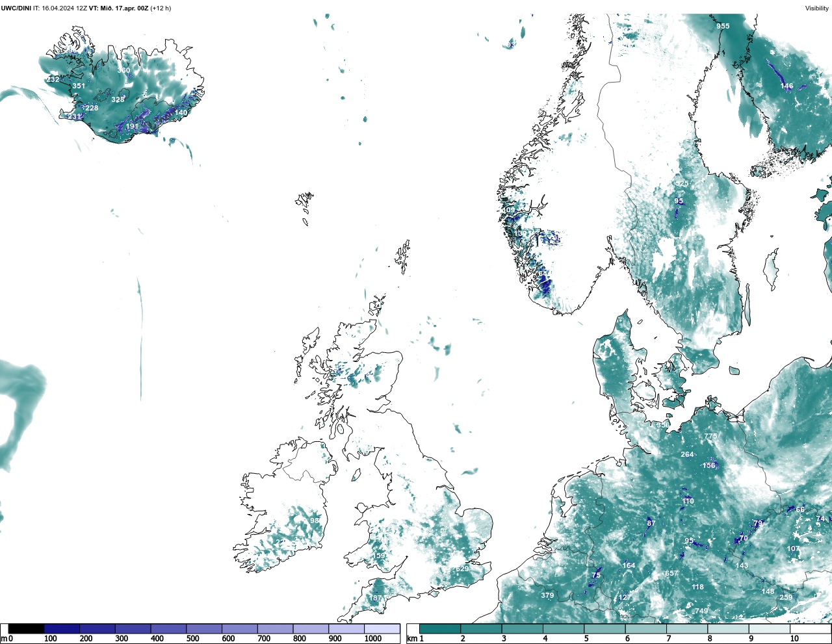Viewport: 832px width, 644px height.
Task: Click the '191' value in south Iceland
Action: tap(132, 127)
